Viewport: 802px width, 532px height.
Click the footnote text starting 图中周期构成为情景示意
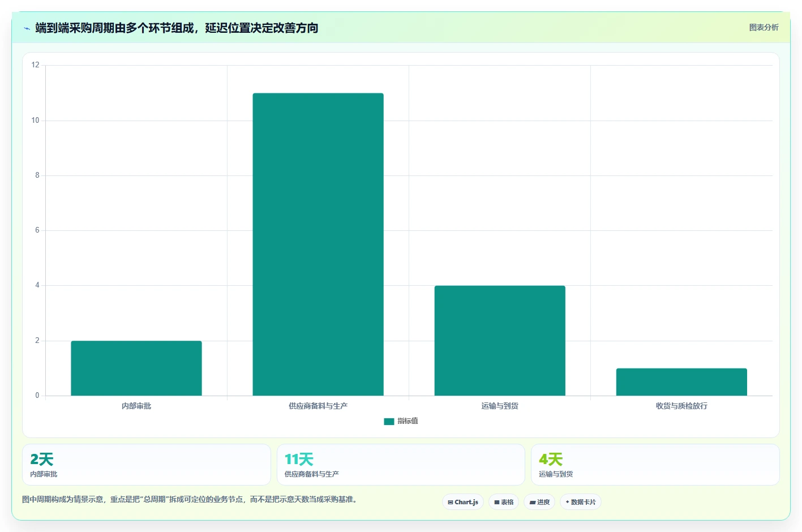(190, 499)
